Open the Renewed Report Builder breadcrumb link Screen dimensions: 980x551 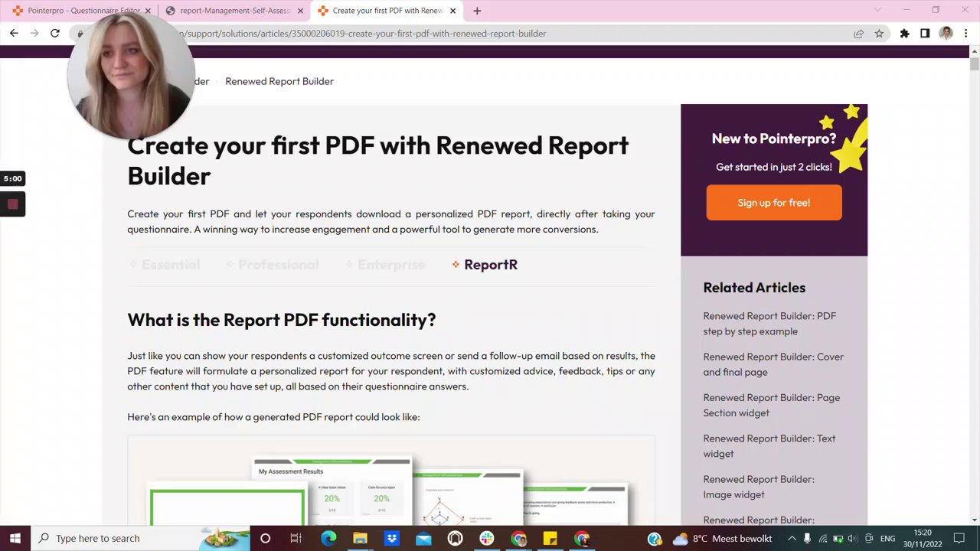coord(279,81)
